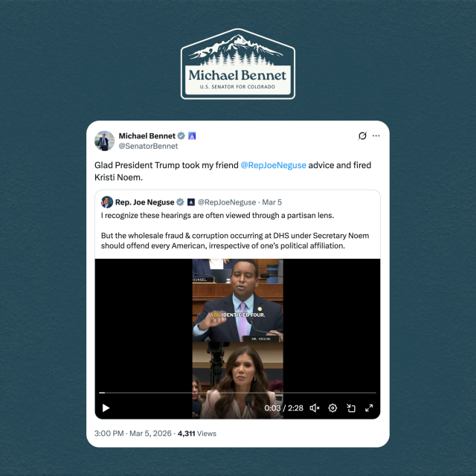Click Michael Bennet's affiliation badge icon
This screenshot has height=476, width=476.
[192, 135]
